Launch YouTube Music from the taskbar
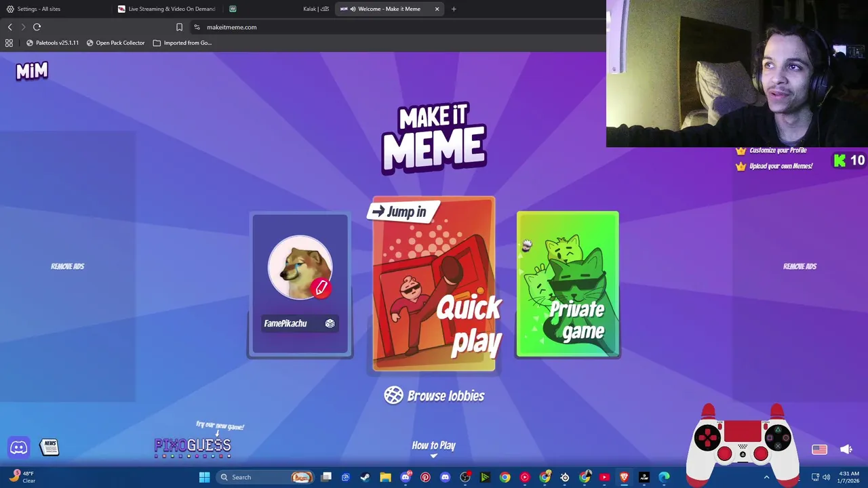868x488 pixels. (525, 477)
